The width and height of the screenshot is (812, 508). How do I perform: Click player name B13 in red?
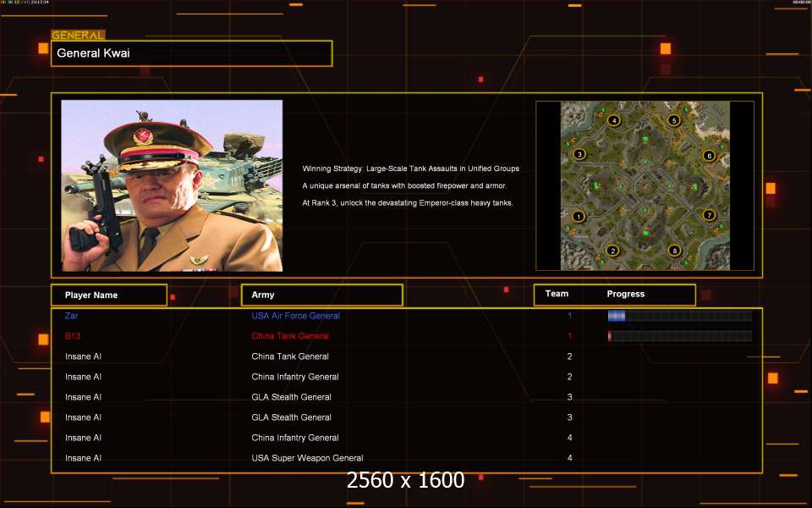point(73,336)
